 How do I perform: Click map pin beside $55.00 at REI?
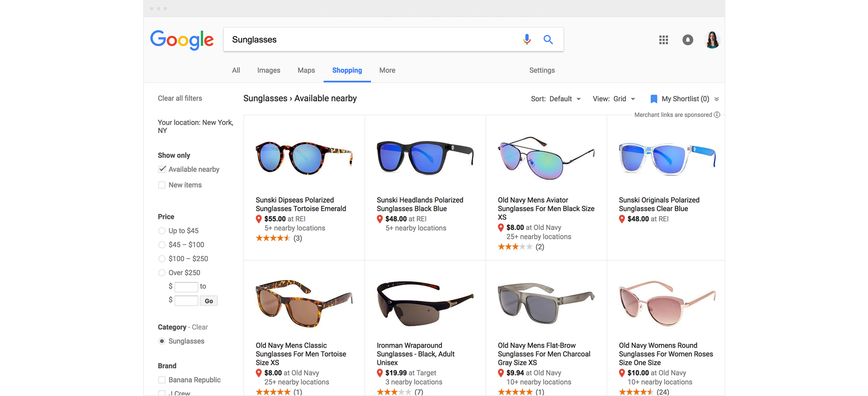tap(259, 219)
